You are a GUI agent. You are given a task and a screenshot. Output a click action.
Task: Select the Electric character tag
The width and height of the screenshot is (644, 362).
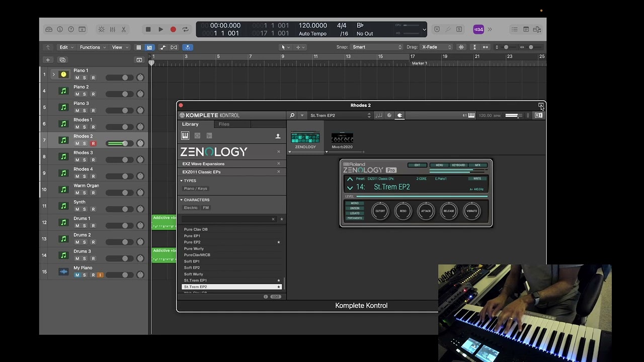point(191,208)
